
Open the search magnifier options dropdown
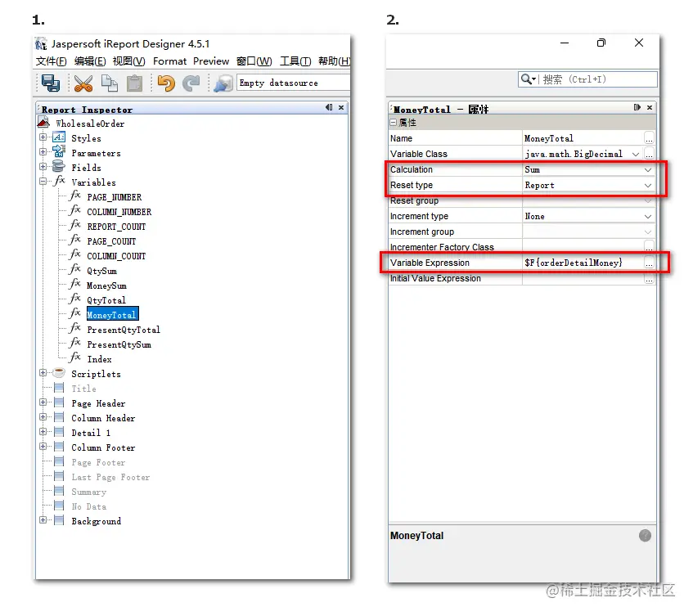click(529, 79)
